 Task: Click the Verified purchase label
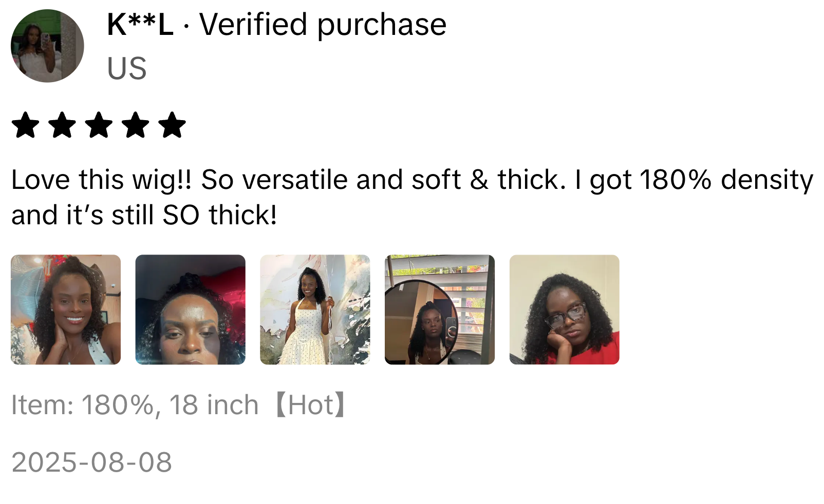(323, 25)
